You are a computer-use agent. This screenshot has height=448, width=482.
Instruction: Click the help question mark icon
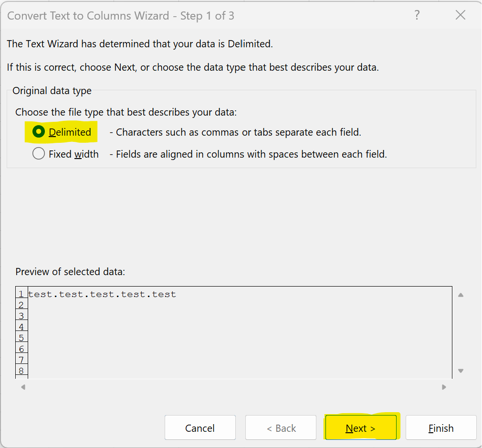pyautogui.click(x=417, y=15)
